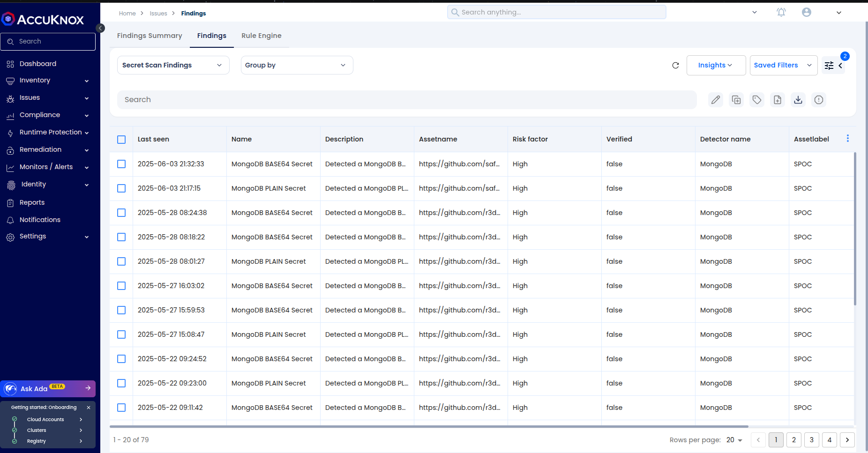The height and width of the screenshot is (453, 868).
Task: Jump to page 3
Action: (x=812, y=440)
